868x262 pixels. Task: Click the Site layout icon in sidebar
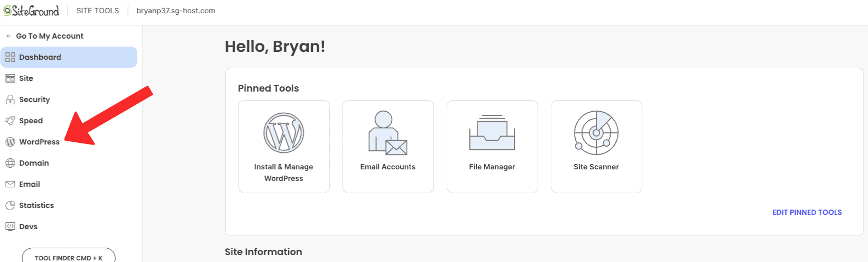pos(10,78)
